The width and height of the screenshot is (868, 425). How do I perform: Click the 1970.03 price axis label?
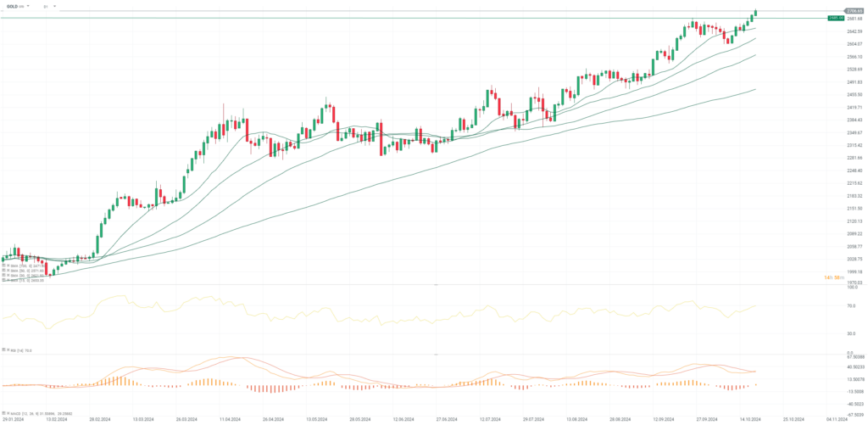click(x=854, y=282)
